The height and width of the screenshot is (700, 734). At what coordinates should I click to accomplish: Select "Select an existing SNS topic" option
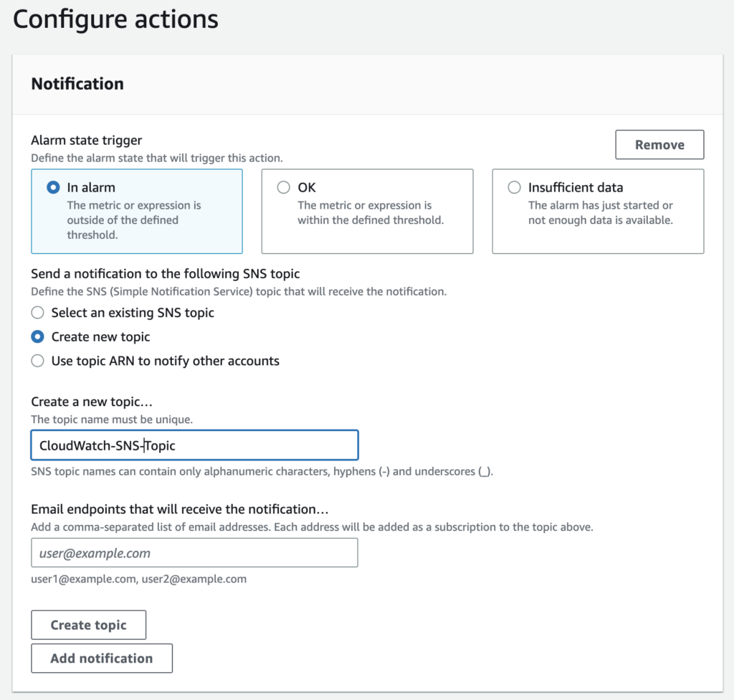point(37,313)
